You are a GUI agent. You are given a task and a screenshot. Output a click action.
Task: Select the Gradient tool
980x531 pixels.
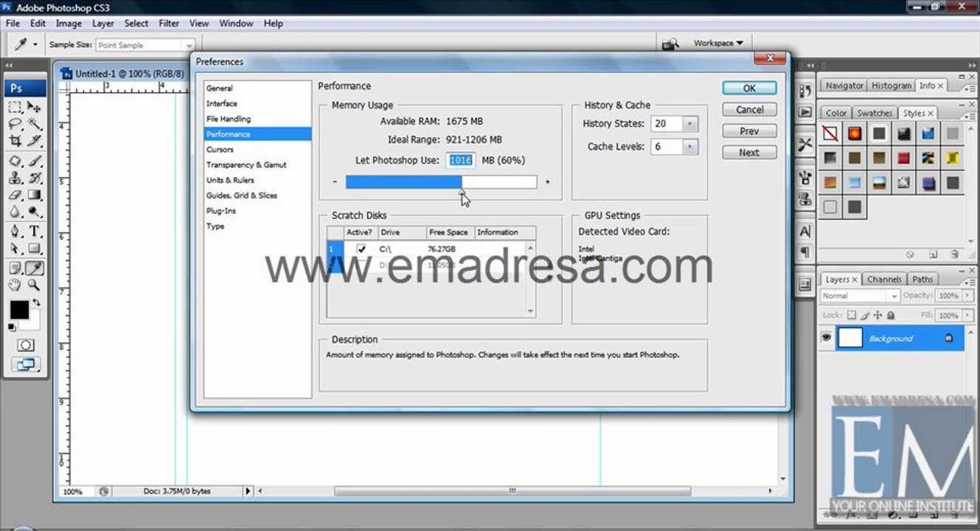click(x=34, y=195)
